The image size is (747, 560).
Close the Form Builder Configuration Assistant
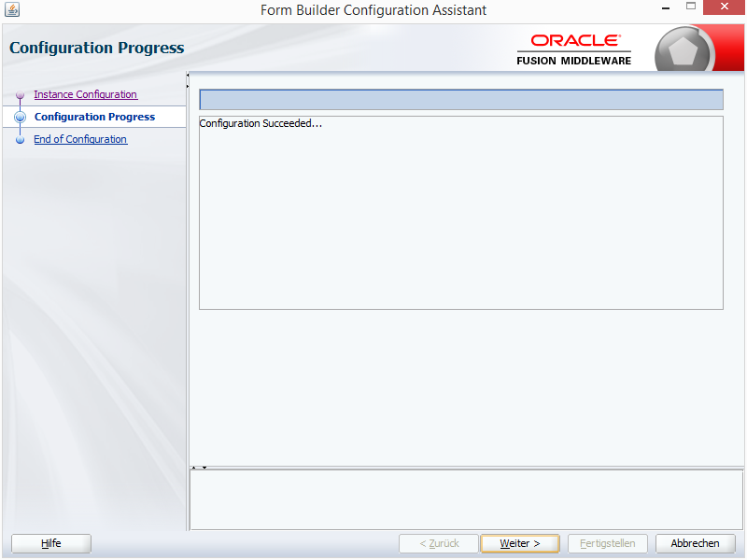tap(725, 7)
